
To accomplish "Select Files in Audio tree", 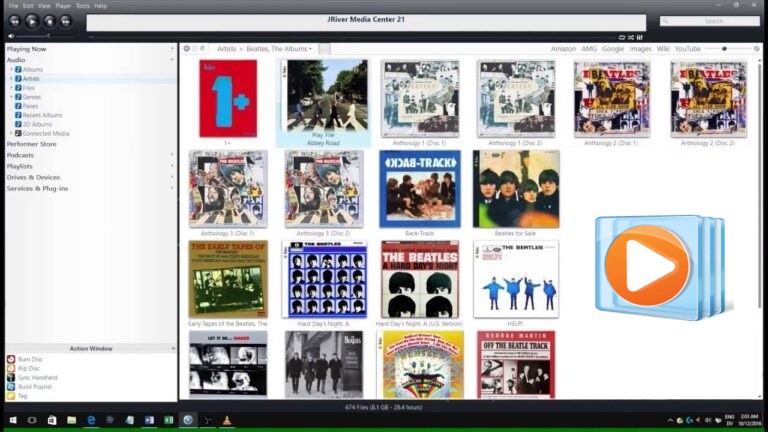I will [x=28, y=88].
